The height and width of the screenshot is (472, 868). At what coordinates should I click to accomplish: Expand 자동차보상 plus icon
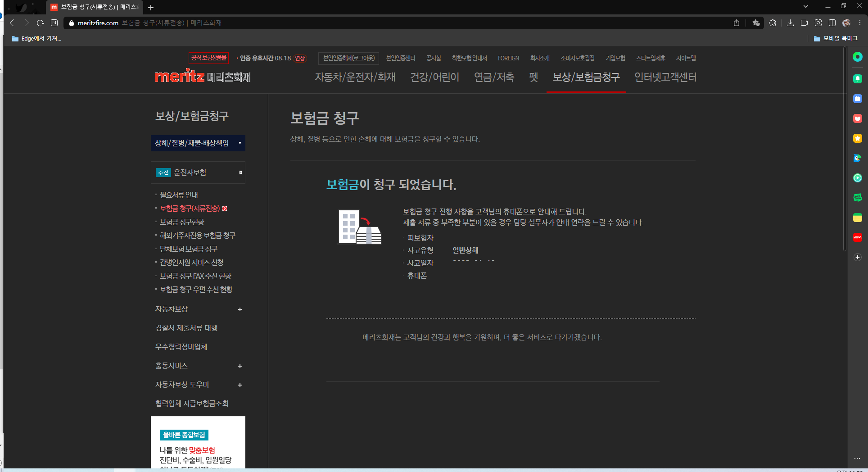coord(240,309)
